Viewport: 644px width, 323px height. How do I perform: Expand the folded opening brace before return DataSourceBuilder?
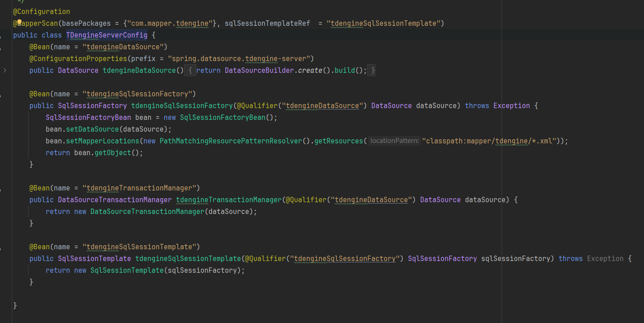(x=191, y=71)
